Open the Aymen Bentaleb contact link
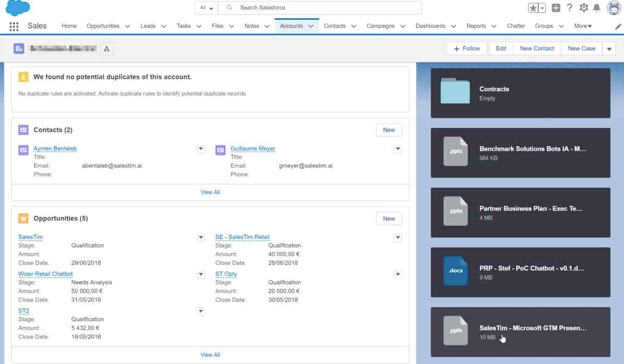Image resolution: width=624 pixels, height=364 pixels. click(55, 148)
